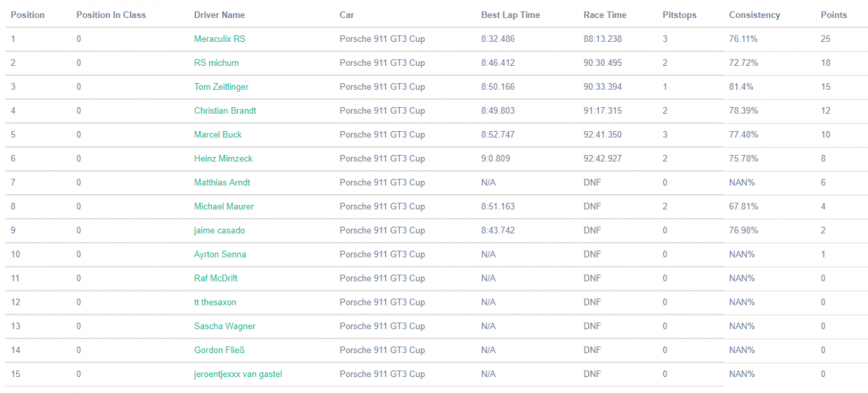Open jeroentjexxx van gastel profile
Viewport: 868px width, 393px height.
tap(238, 374)
